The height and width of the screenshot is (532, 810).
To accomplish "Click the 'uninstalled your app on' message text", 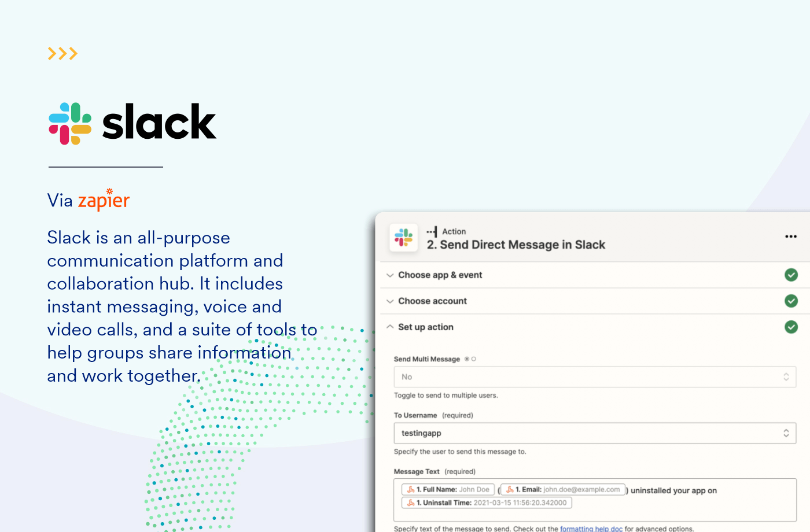I will pos(673,490).
